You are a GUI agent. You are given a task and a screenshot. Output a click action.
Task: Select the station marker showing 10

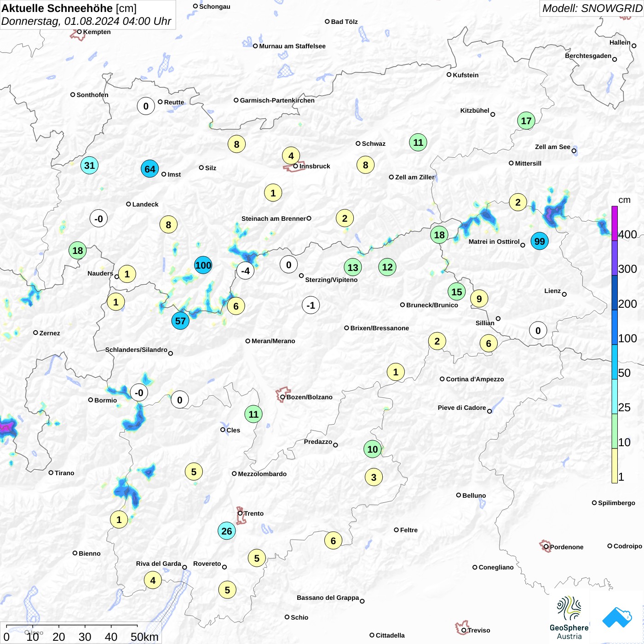click(373, 449)
